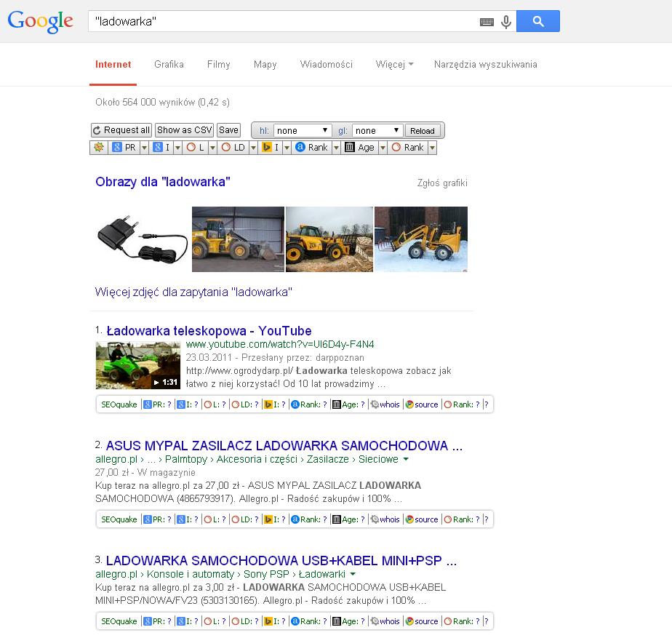Click Google PR parameter in SEOquake toolbar
The height and width of the screenshot is (638, 672).
pos(124,147)
